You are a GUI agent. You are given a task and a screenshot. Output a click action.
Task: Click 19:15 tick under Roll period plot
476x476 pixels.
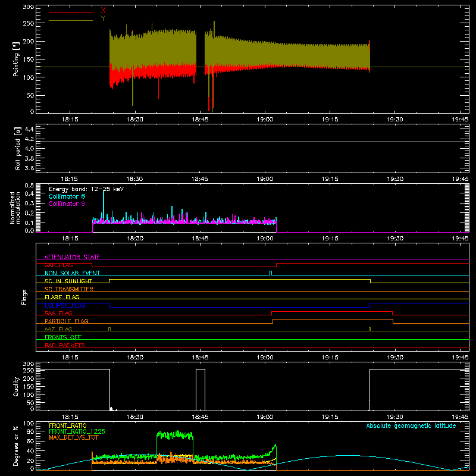[330, 179]
